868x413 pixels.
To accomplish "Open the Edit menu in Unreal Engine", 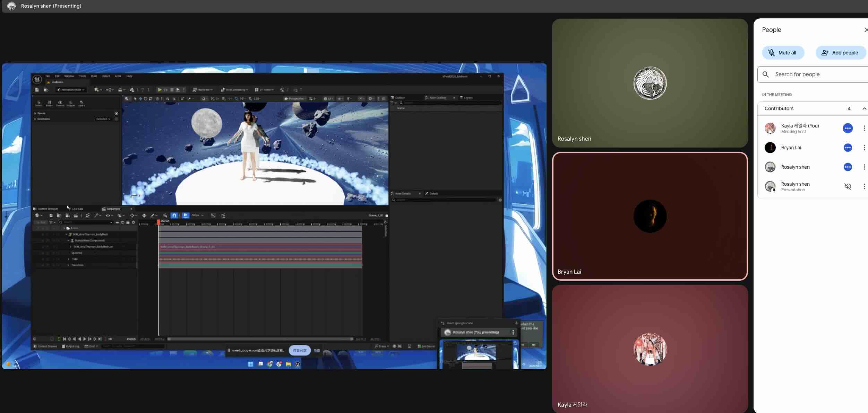I will 57,76.
